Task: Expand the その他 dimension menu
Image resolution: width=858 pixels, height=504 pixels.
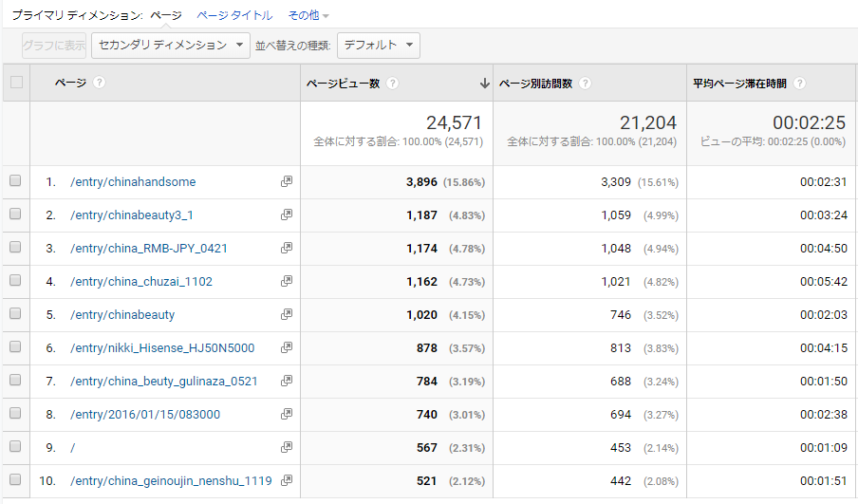Action: click(308, 15)
